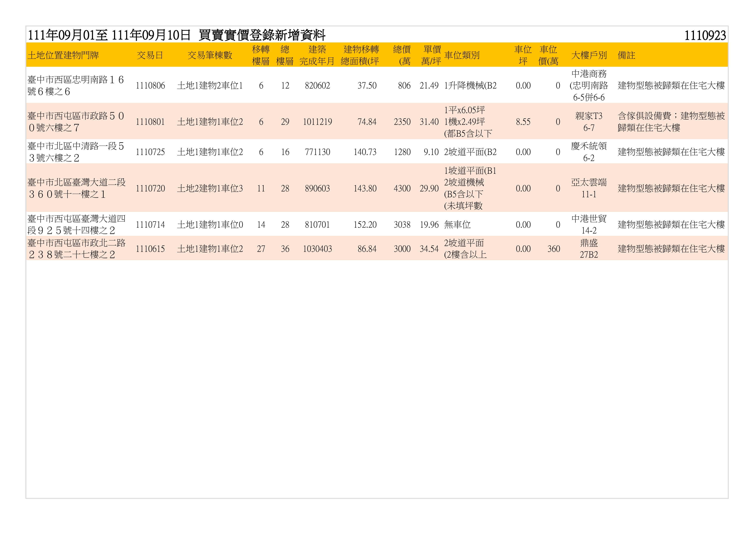756x535 pixels.
Task: Click total price 806
Action: (x=404, y=86)
